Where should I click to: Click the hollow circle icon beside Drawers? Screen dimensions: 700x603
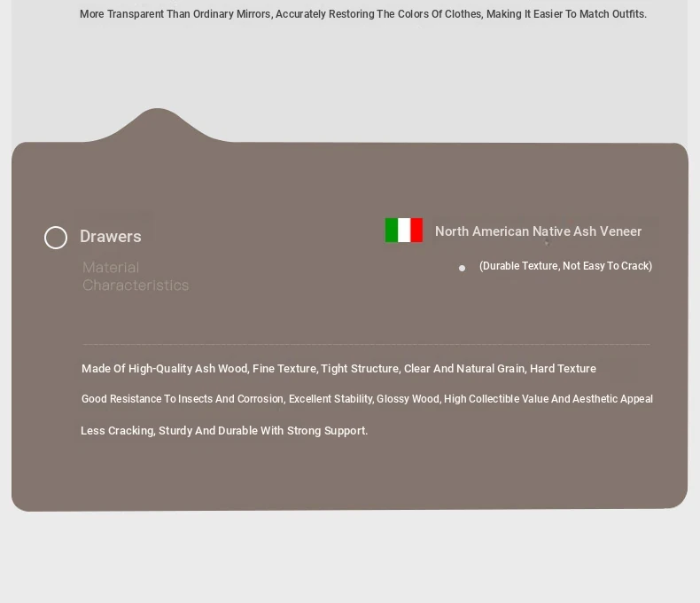(x=56, y=238)
